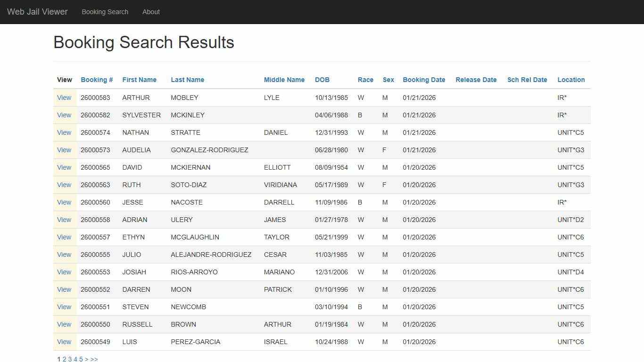Open the About page

click(x=151, y=12)
